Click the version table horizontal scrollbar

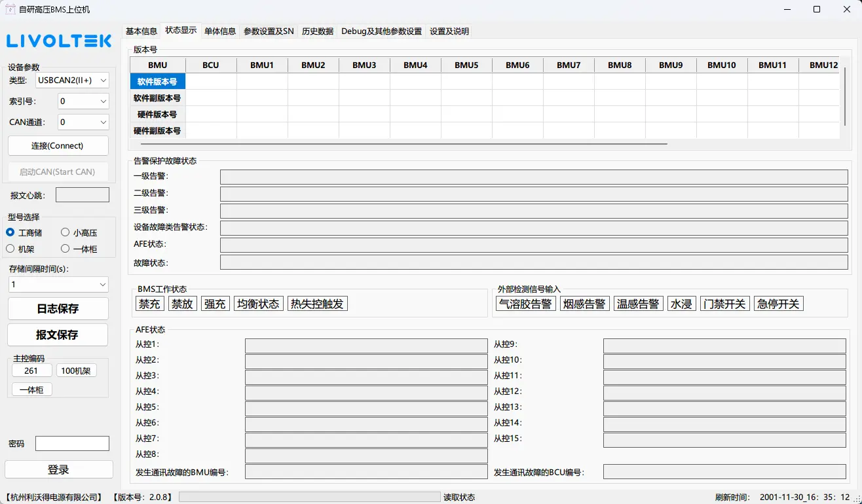(404, 143)
